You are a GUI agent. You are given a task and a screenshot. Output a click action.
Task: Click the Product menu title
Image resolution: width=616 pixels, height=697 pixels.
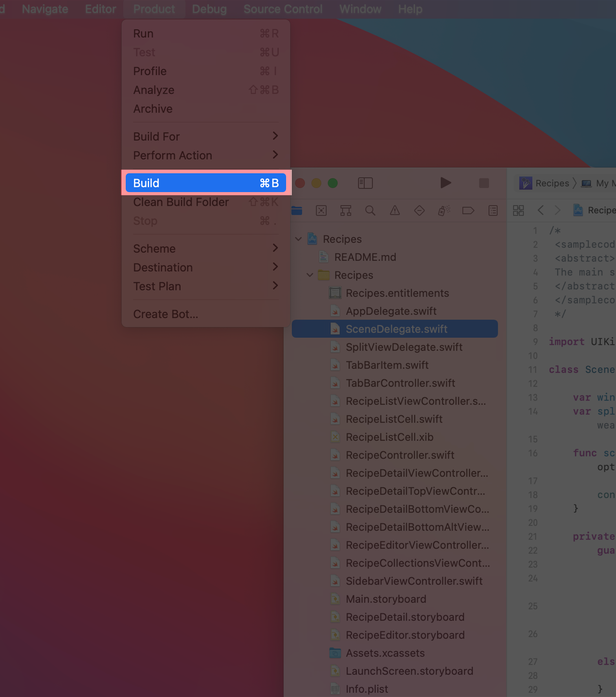tap(154, 9)
